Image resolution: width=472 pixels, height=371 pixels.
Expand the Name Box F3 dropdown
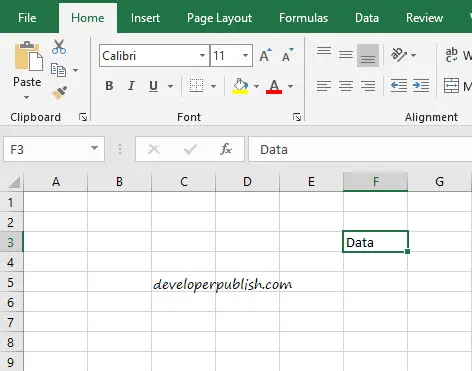[94, 148]
